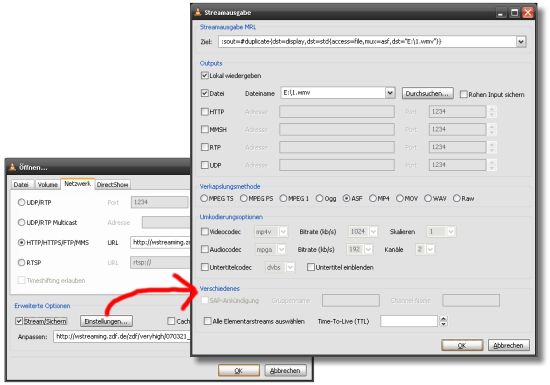The height and width of the screenshot is (385, 550).
Task: Click the Time-To-Live TTL stepper arrows
Action: (x=443, y=321)
